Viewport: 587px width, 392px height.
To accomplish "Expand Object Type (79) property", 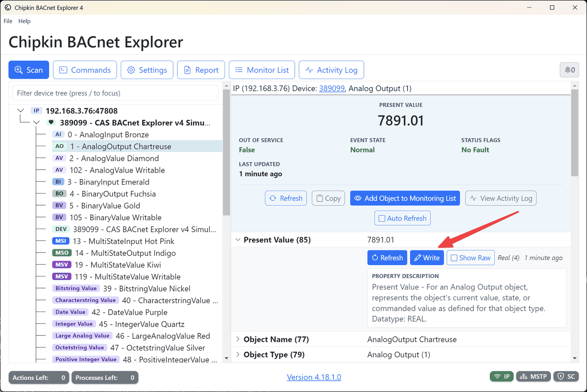I will pos(238,354).
